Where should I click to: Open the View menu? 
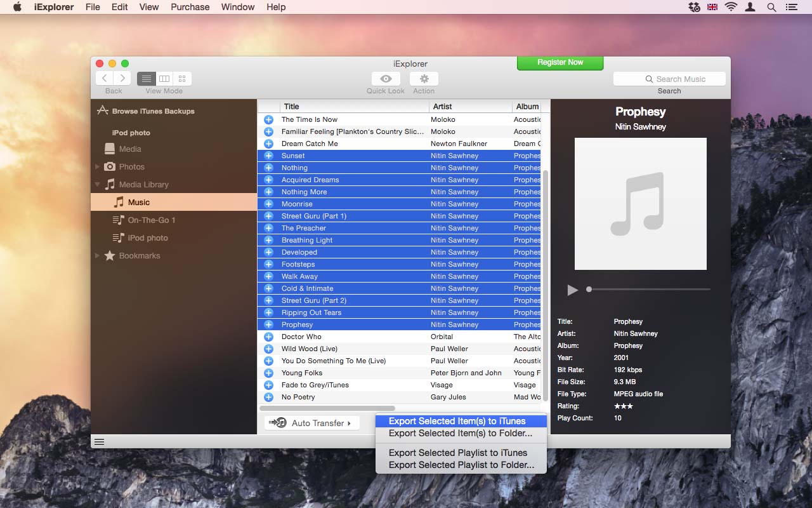149,7
